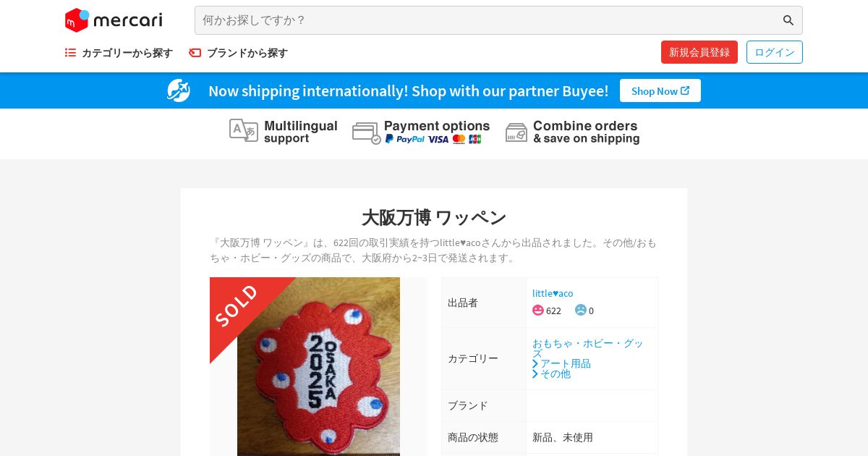Image resolution: width=868 pixels, height=456 pixels.
Task: Open ブランドから探す menu
Action: pos(239,53)
